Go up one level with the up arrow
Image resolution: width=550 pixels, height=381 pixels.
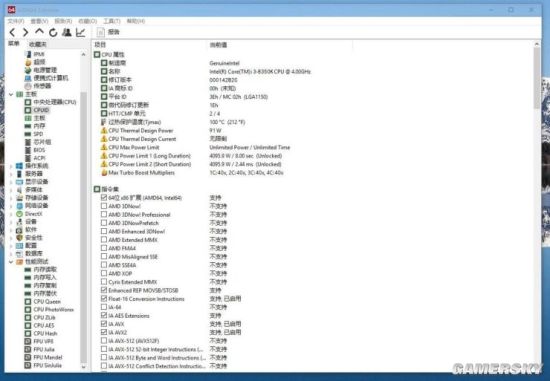(x=39, y=32)
